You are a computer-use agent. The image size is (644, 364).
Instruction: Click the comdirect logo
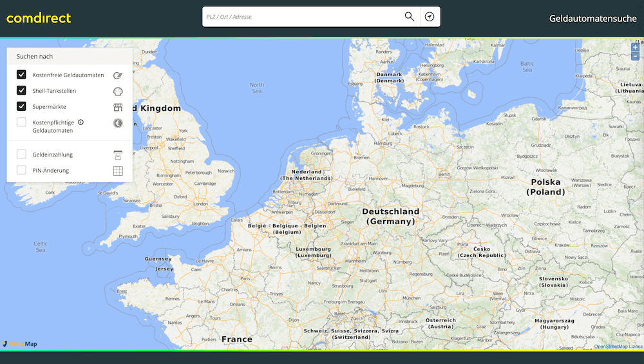click(39, 18)
